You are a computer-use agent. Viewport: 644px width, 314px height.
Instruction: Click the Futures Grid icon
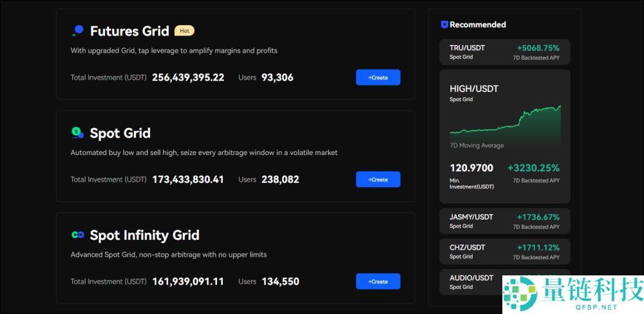coord(78,30)
